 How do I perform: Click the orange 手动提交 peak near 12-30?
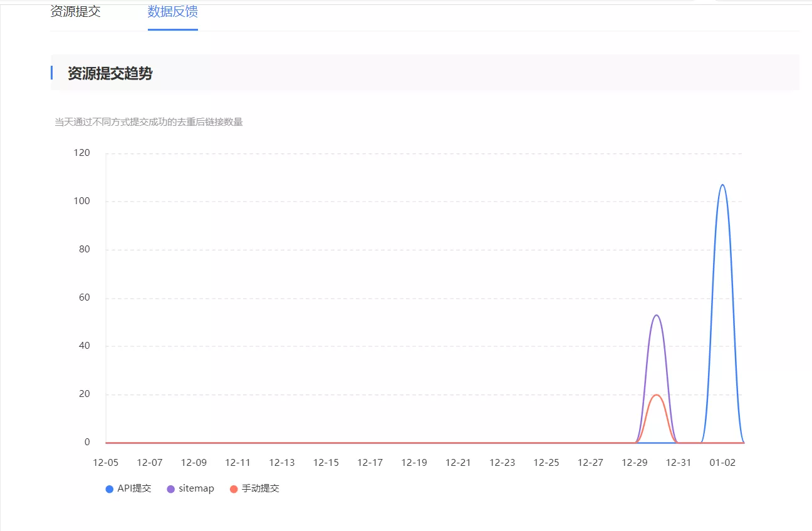[656, 394]
